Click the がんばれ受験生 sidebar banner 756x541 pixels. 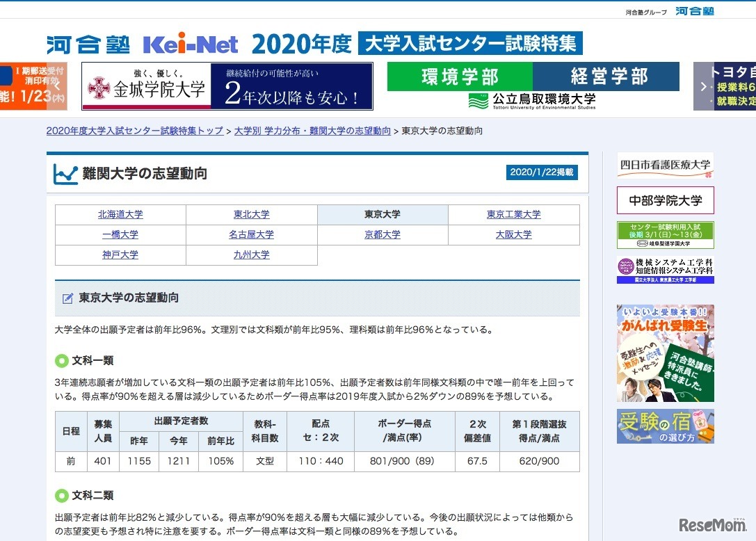(664, 353)
